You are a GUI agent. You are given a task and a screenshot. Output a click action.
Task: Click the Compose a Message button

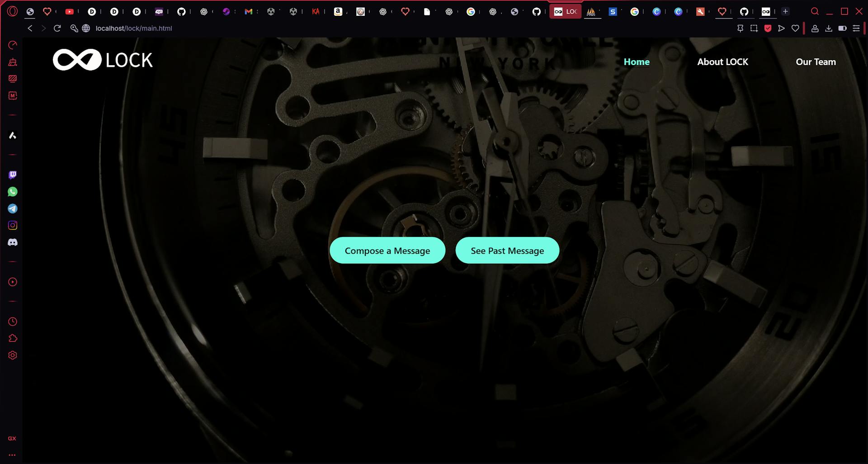tap(387, 251)
